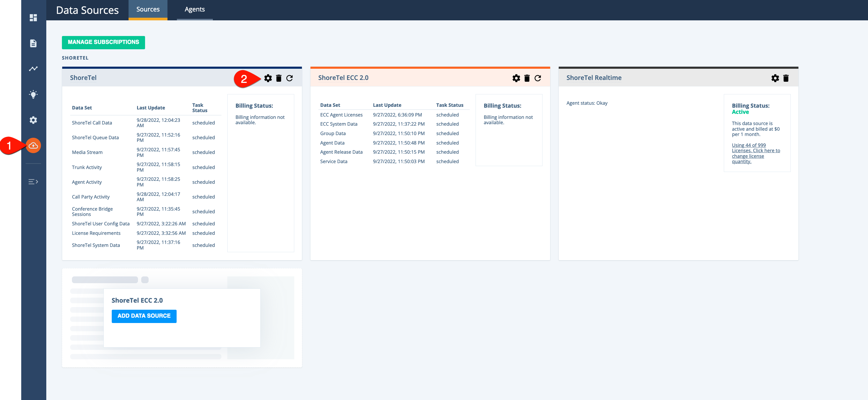Open the ShoreTel Realtime card title link
868x400 pixels.
coord(594,78)
